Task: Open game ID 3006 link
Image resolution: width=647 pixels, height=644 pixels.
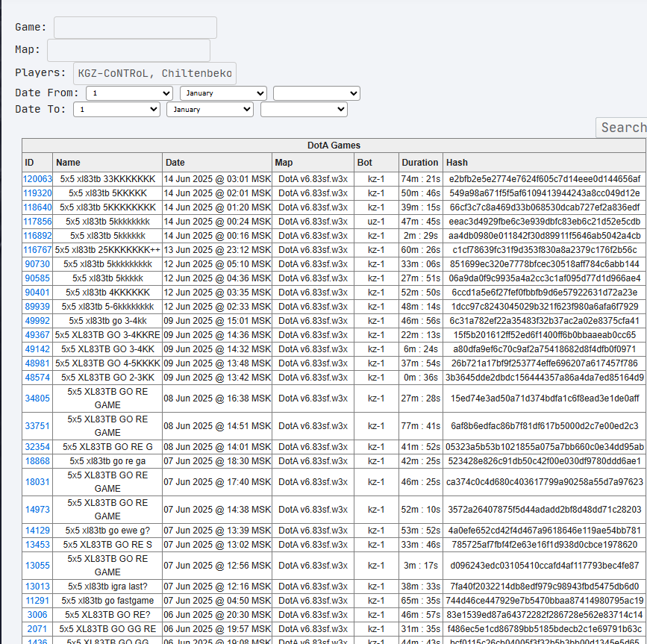Action: pyautogui.click(x=37, y=615)
